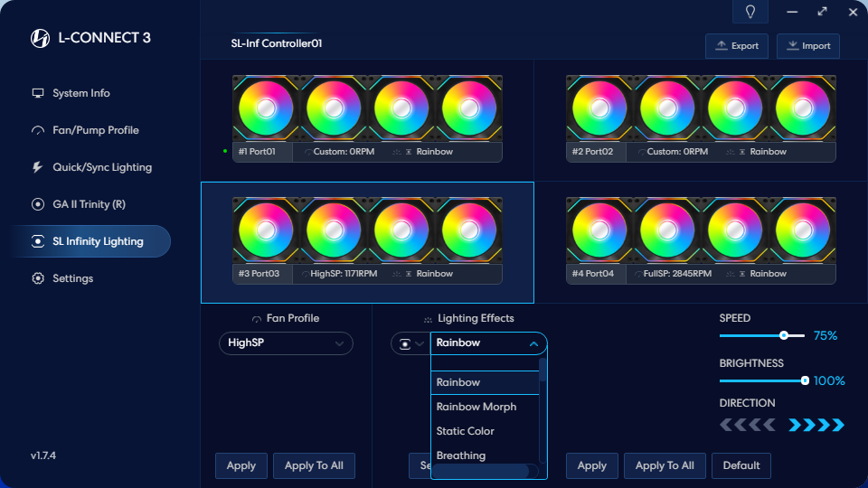Adjust the BRIGHTNESS slider handle

(x=805, y=380)
